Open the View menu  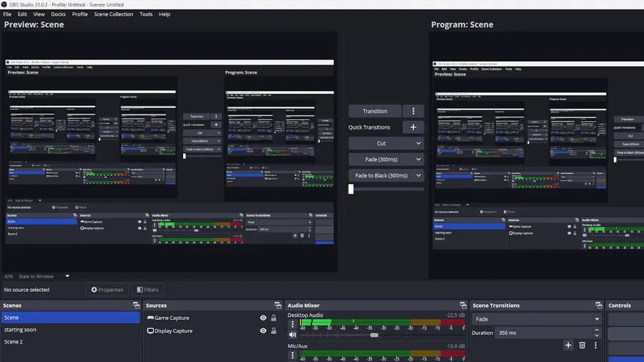pyautogui.click(x=39, y=14)
